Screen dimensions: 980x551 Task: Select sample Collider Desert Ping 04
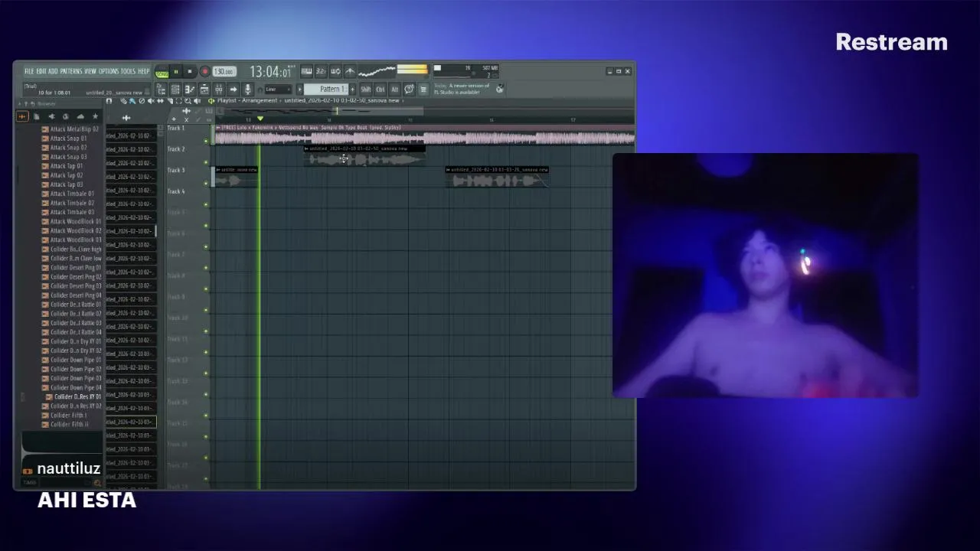pos(72,295)
